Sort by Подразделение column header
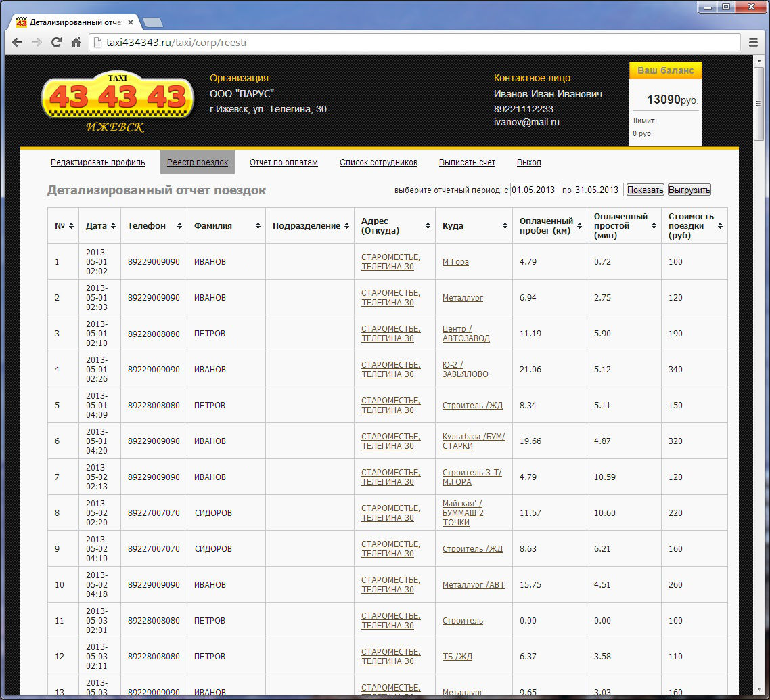770x700 pixels. tap(346, 226)
